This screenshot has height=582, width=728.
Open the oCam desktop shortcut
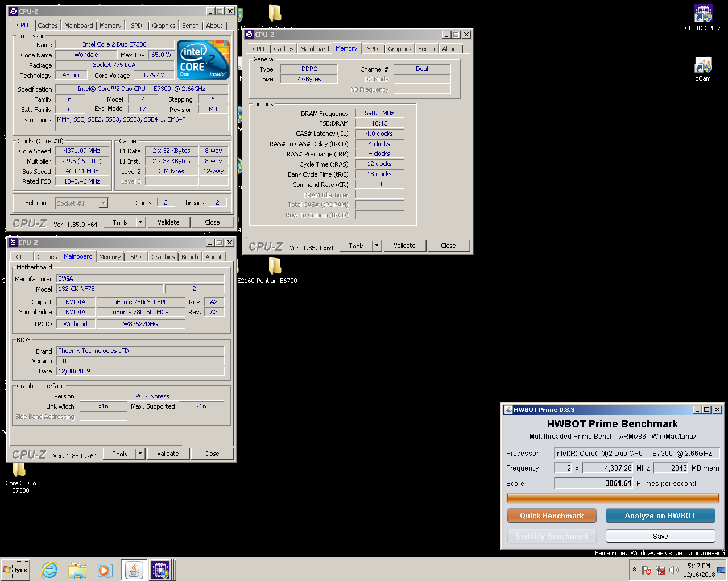coord(703,69)
